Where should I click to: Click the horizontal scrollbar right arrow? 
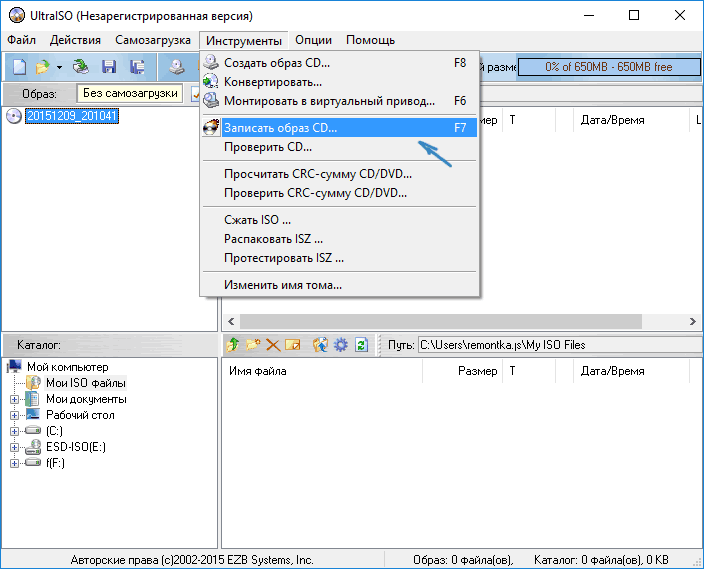click(x=693, y=322)
